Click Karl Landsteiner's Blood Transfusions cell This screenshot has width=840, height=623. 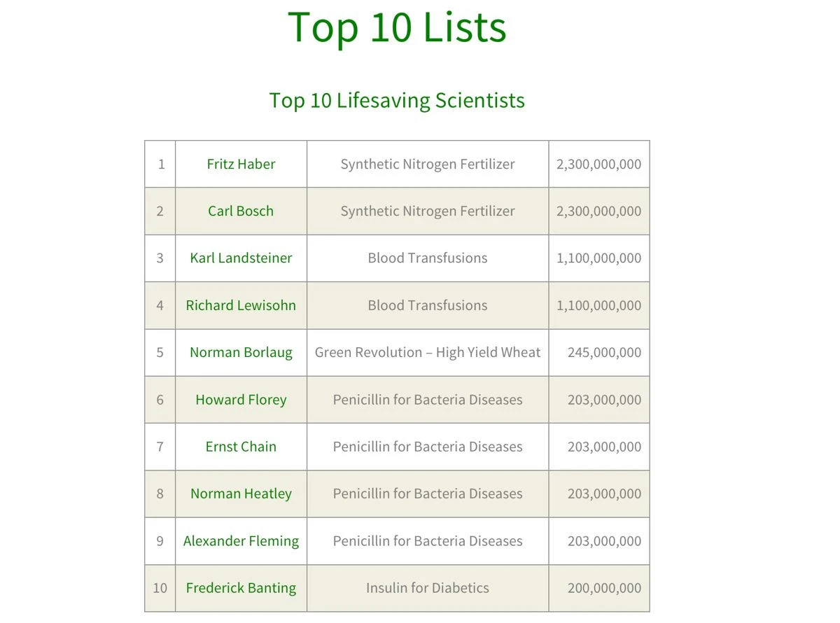click(428, 258)
